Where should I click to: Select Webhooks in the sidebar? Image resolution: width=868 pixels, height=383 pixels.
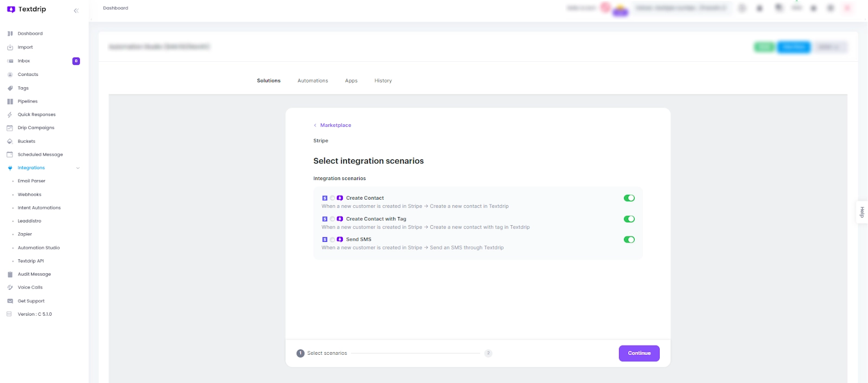[29, 195]
